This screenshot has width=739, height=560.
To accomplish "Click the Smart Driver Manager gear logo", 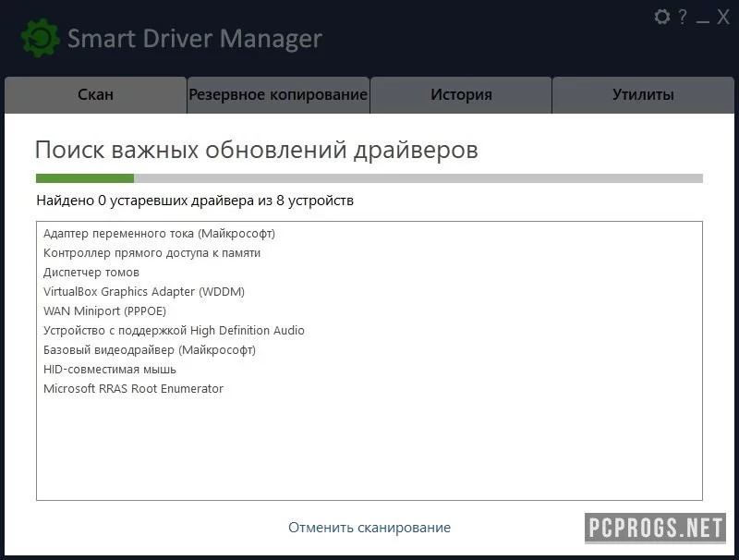I will pos(41,38).
